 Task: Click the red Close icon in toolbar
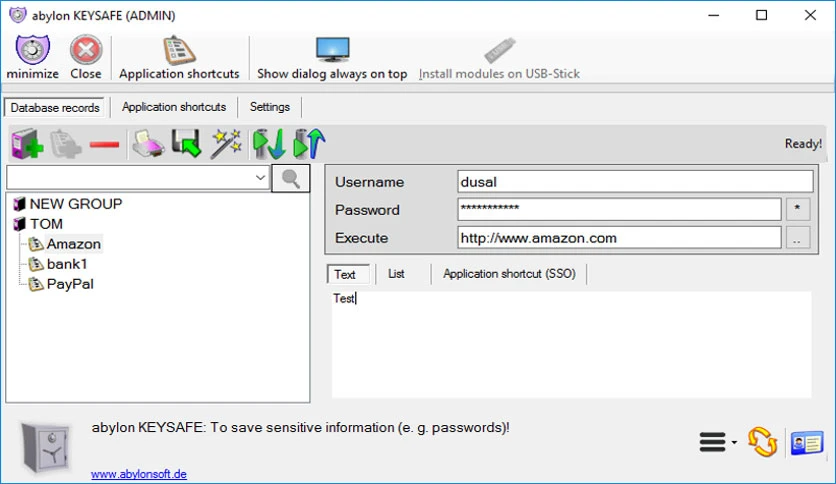[x=86, y=50]
